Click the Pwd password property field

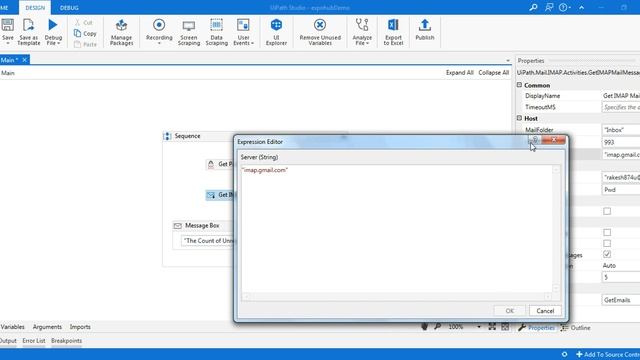point(621,190)
